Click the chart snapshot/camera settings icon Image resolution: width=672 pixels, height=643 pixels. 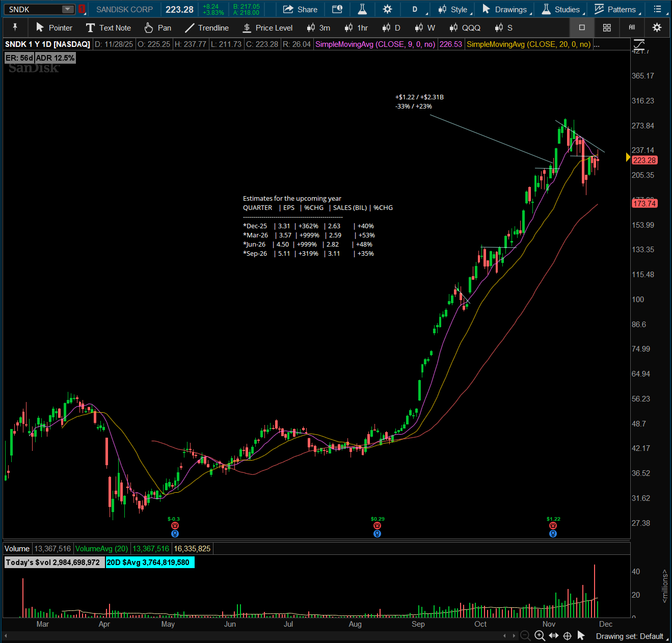coord(337,9)
